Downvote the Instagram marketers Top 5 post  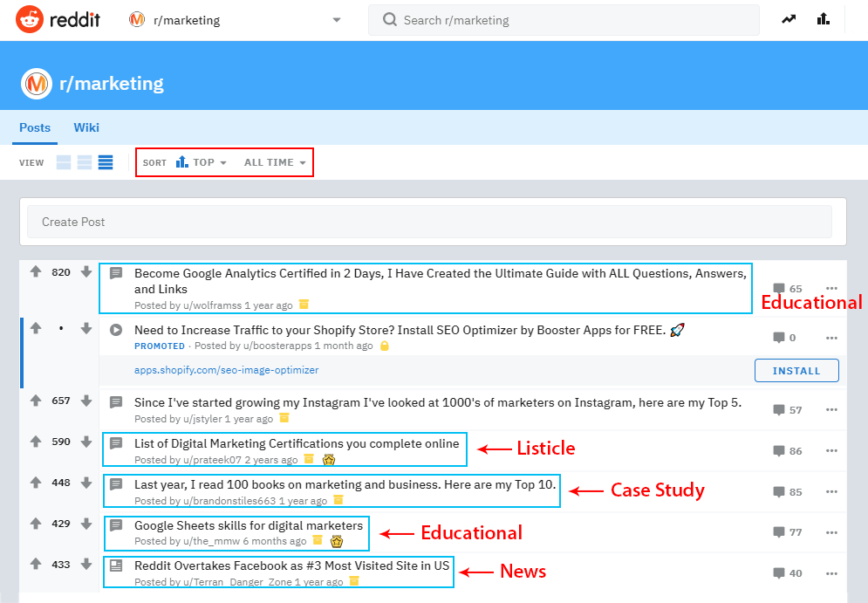[x=85, y=401]
